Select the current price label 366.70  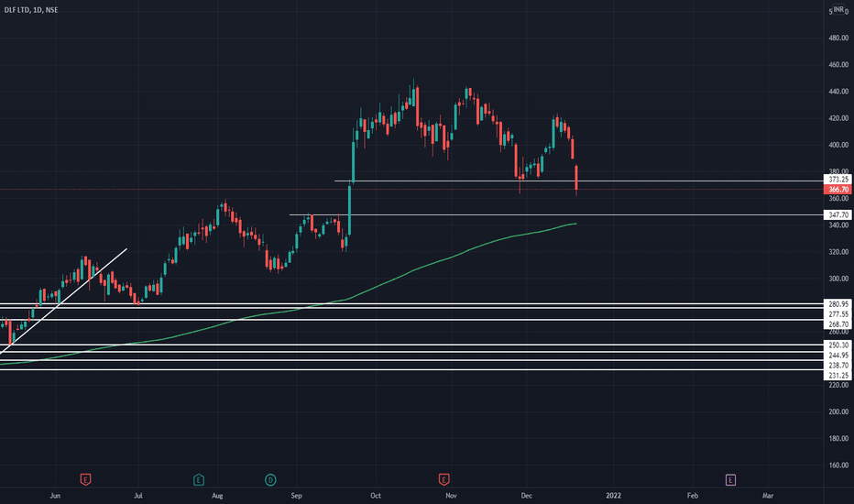point(838,190)
